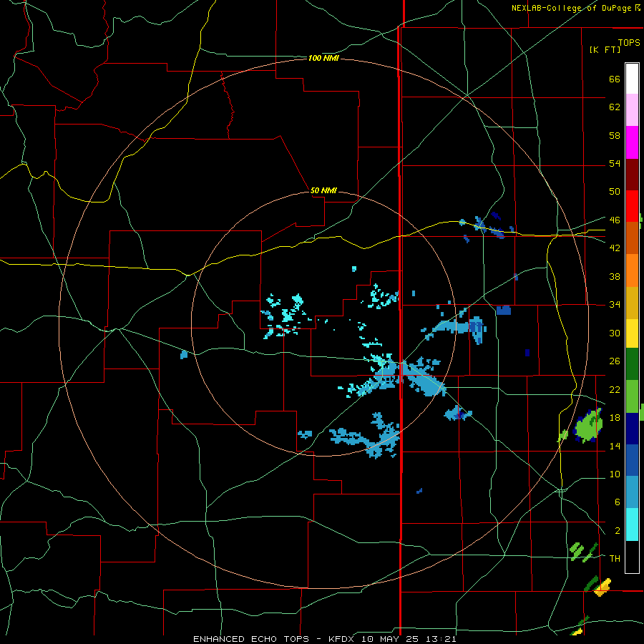
Task: Click the '[K FT]' units label
Action: [x=605, y=49]
